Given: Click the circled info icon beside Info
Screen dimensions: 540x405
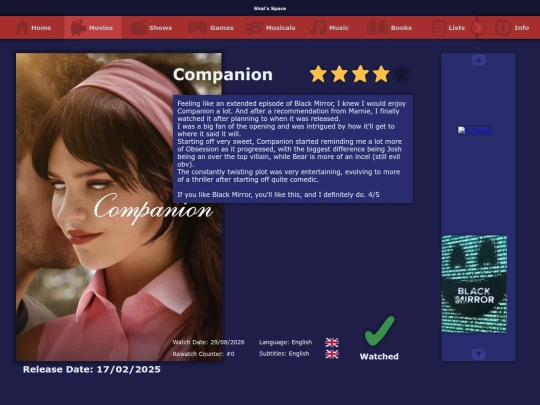Looking at the screenshot, I should coord(502,28).
